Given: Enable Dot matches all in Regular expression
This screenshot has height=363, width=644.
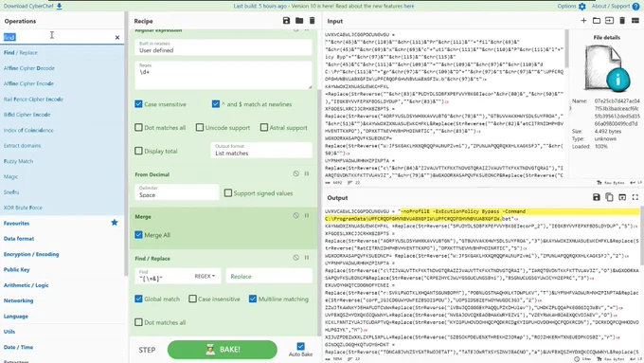Looking at the screenshot, I should click(138, 127).
